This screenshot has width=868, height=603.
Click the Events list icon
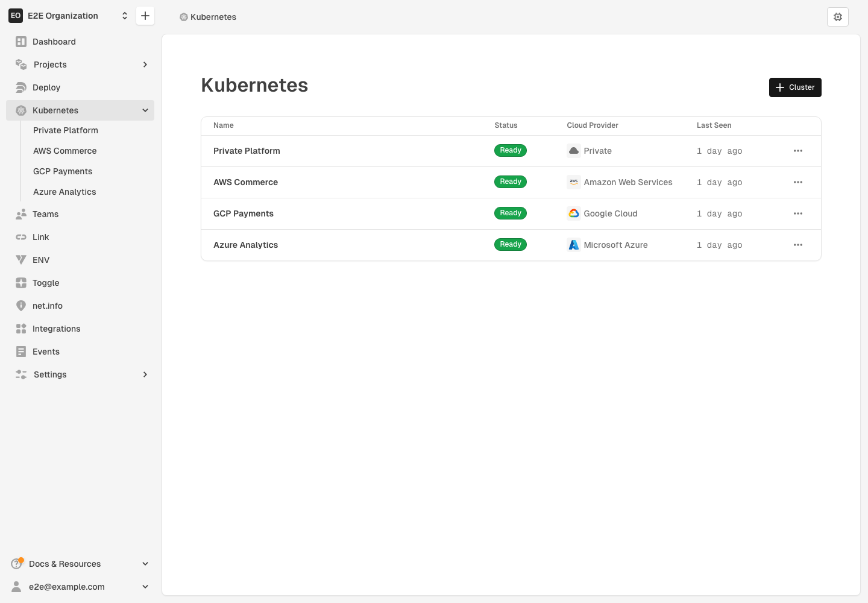coord(21,352)
